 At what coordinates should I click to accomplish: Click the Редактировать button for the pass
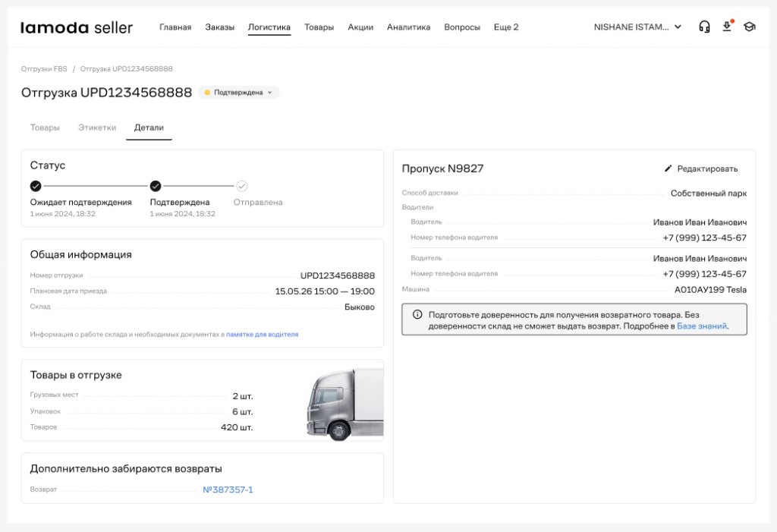(x=700, y=168)
